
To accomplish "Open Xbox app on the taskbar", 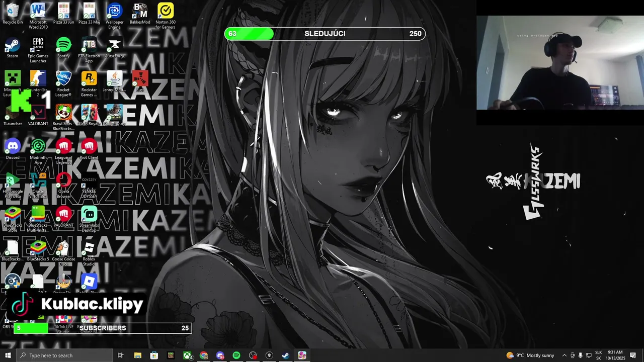I will click(x=188, y=355).
